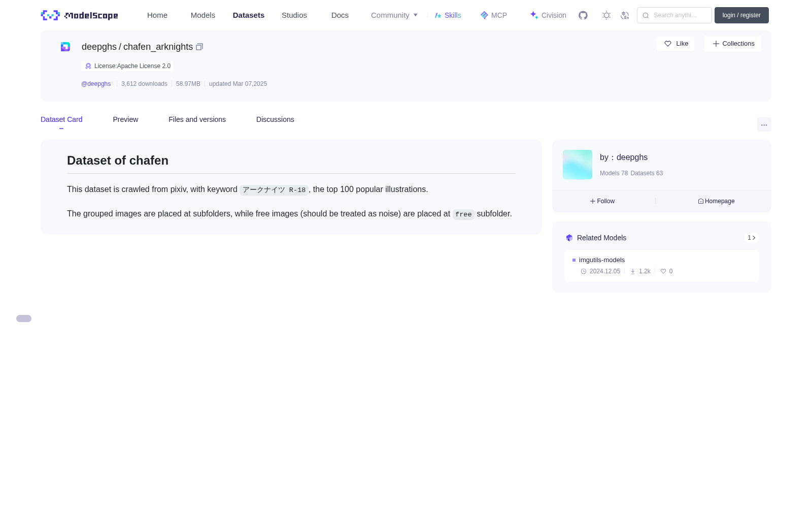The width and height of the screenshot is (812, 508).
Task: Click the 'Dataset of chafen' heading
Action: pos(118,161)
